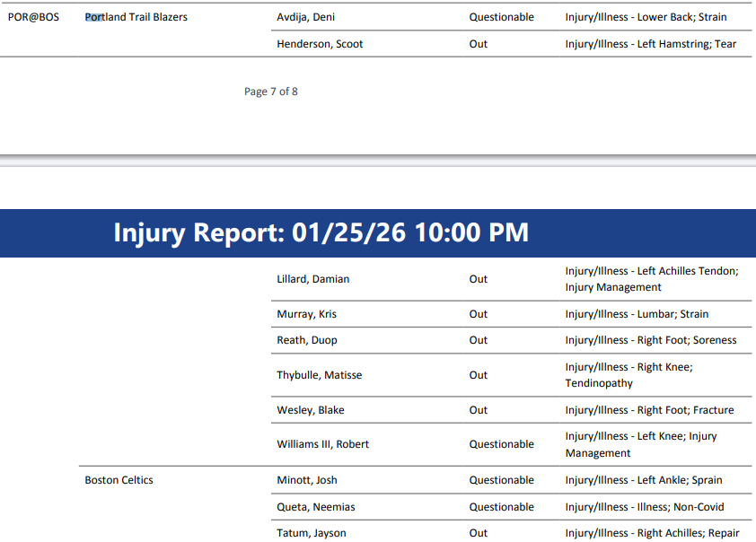756x542 pixels.
Task: Select the Murray, Kris row name
Action: point(306,314)
